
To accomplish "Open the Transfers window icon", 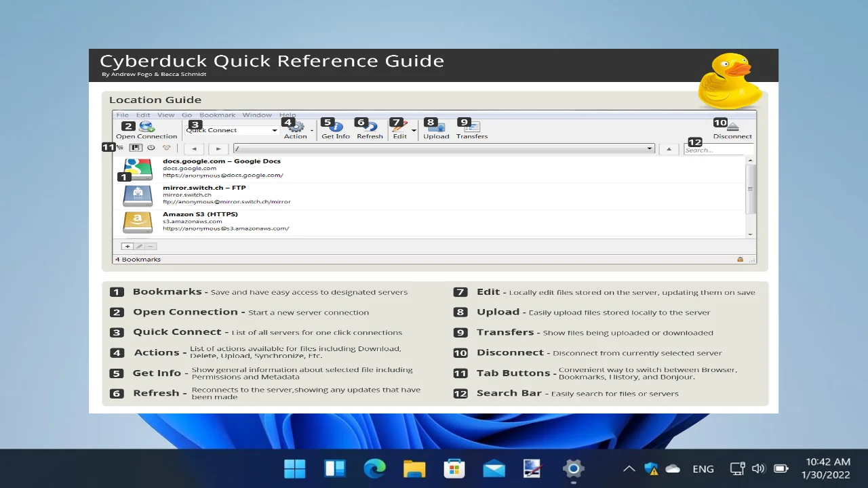I will [x=472, y=126].
